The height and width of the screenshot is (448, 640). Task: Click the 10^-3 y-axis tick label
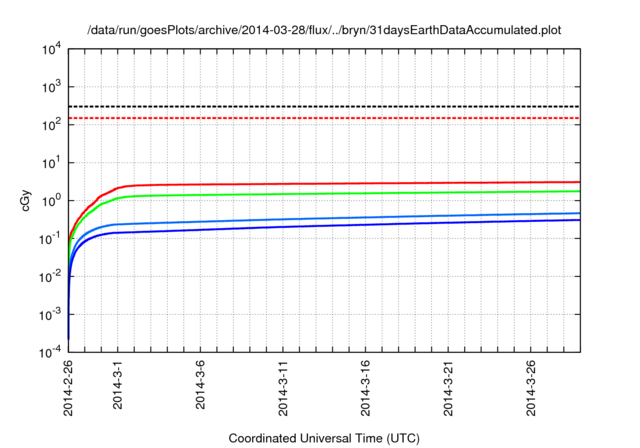click(x=50, y=315)
